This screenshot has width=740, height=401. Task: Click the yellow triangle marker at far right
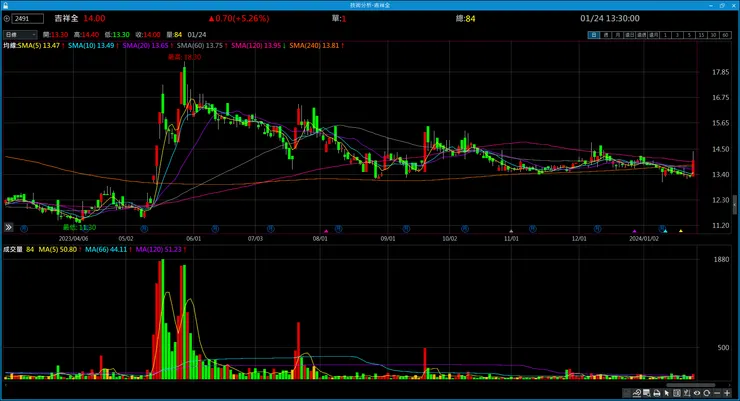click(x=681, y=231)
